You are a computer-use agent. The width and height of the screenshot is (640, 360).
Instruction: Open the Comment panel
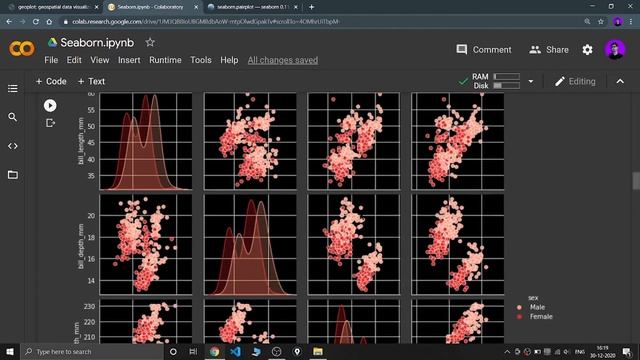pyautogui.click(x=484, y=50)
